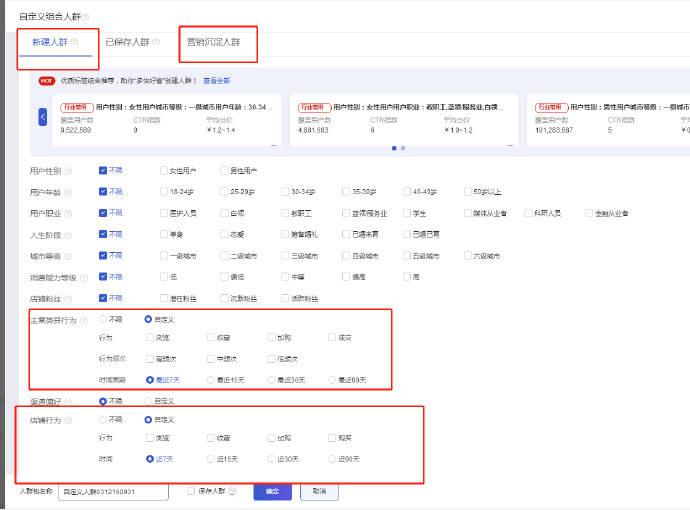The width and height of the screenshot is (690, 510).
Task: Select 不限 radio for 店铺行为
Action: coord(103,420)
